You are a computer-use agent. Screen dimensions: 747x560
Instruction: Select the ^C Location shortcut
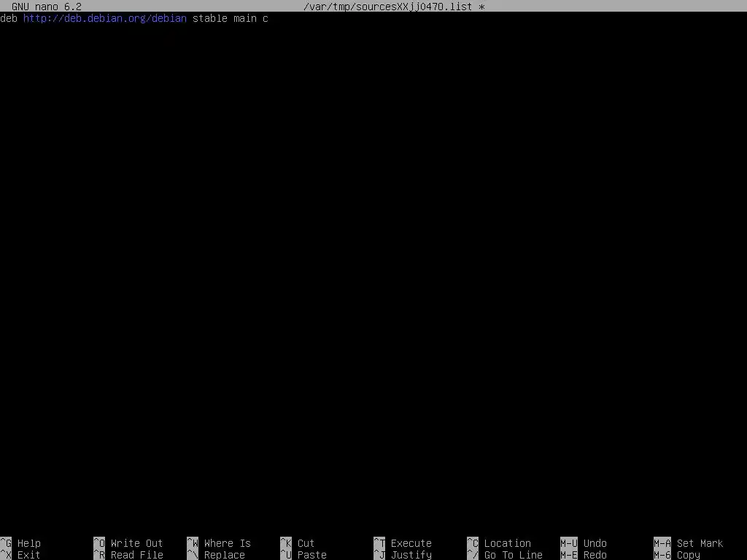pos(499,543)
